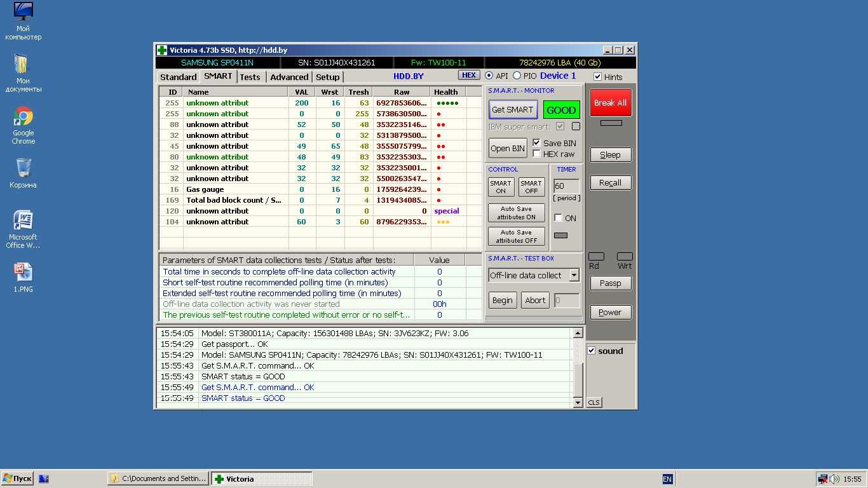Image resolution: width=868 pixels, height=488 pixels.
Task: Click Victoria title bar green cross icon
Action: (x=162, y=50)
